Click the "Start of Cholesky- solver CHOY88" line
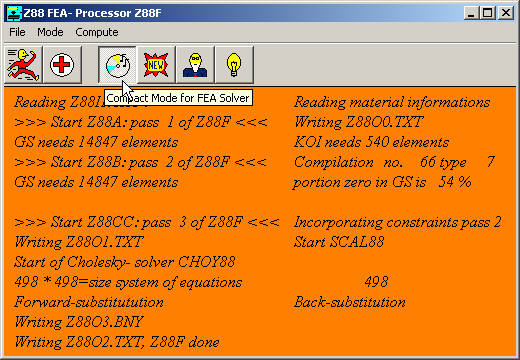 [x=125, y=262]
